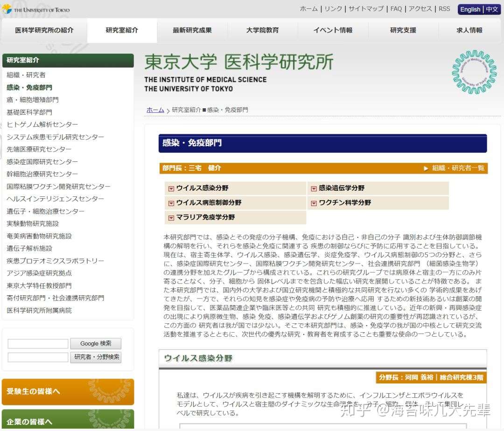Viewport: 504px width, 431px height.
Task: Open 最新研究成果 menu tab
Action: pos(192,30)
